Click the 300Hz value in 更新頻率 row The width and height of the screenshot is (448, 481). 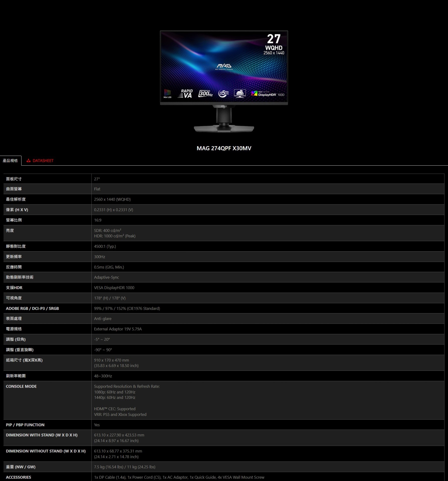point(99,257)
